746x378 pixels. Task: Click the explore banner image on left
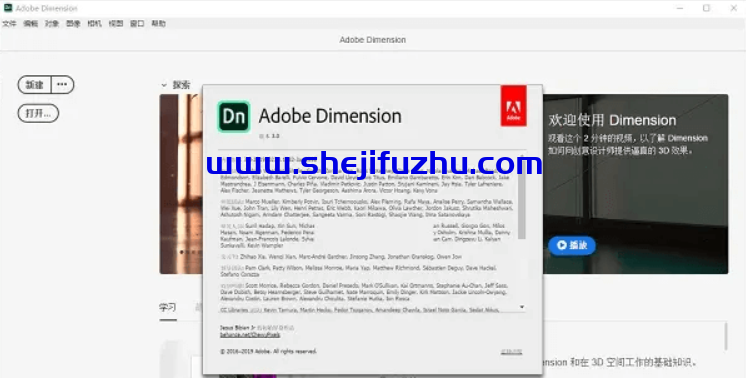[181, 184]
